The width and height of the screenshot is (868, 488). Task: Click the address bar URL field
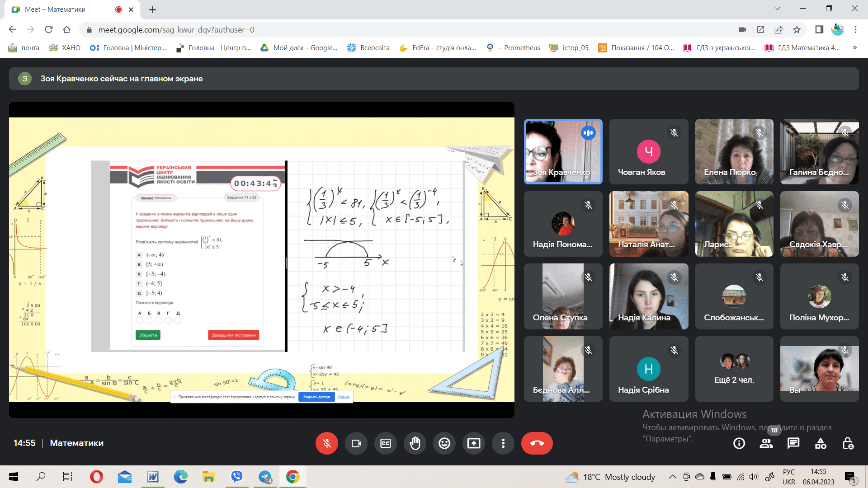coord(407,29)
